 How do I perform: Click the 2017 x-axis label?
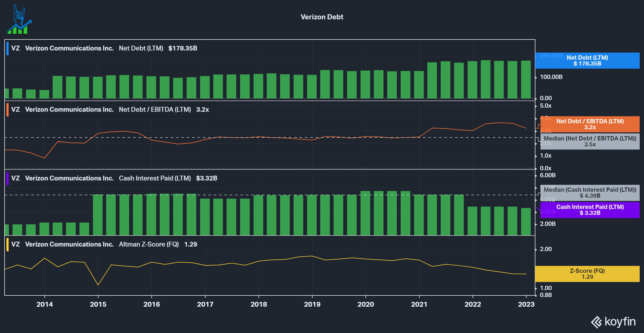(205, 304)
